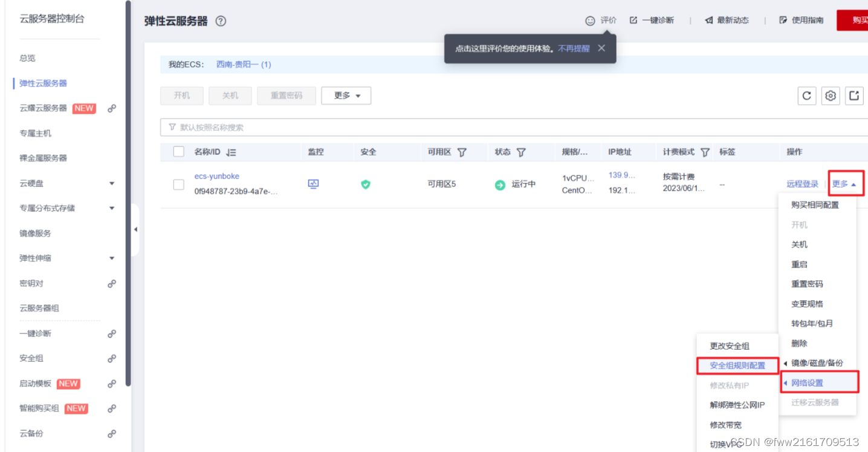Tick the select-all checkbox in table header

coord(178,152)
